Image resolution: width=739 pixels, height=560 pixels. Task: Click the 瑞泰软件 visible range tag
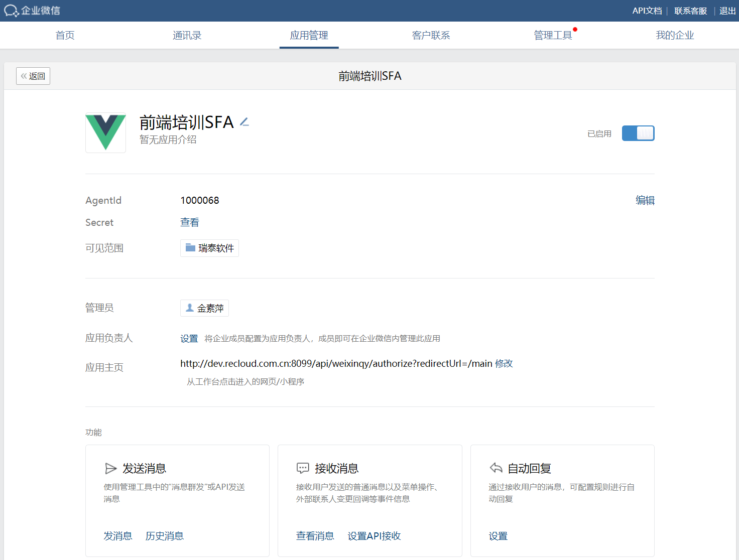(209, 248)
